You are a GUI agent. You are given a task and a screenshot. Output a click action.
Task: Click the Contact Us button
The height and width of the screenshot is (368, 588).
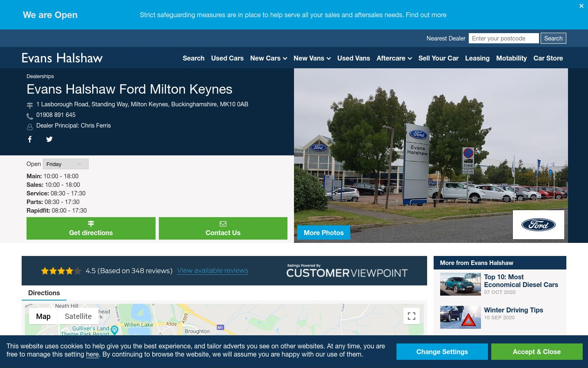[x=223, y=228]
